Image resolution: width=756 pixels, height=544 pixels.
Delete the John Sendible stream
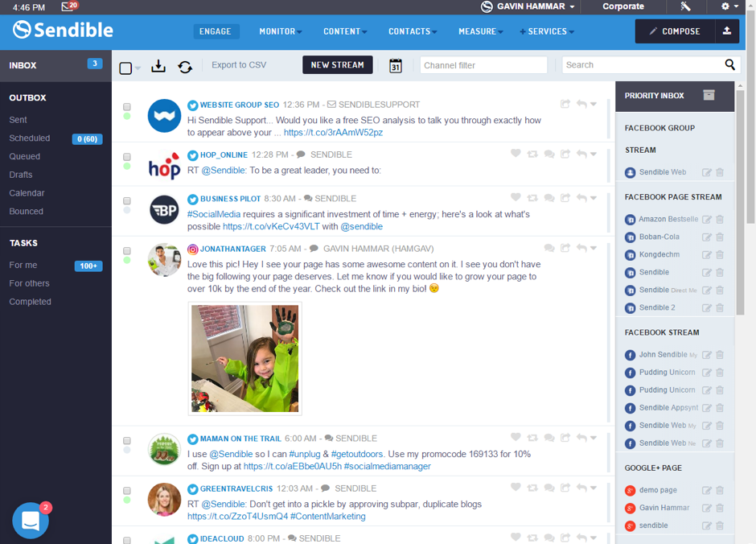click(x=720, y=355)
